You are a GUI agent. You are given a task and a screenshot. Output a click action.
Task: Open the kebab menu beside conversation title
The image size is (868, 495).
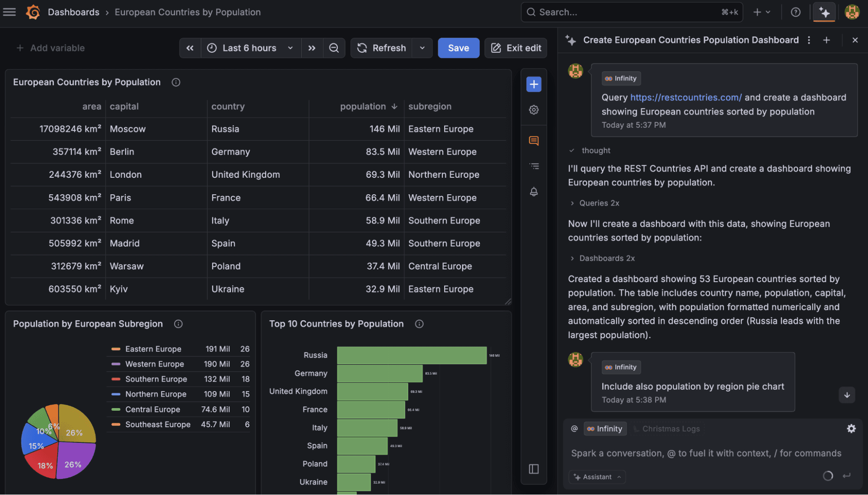tap(809, 40)
